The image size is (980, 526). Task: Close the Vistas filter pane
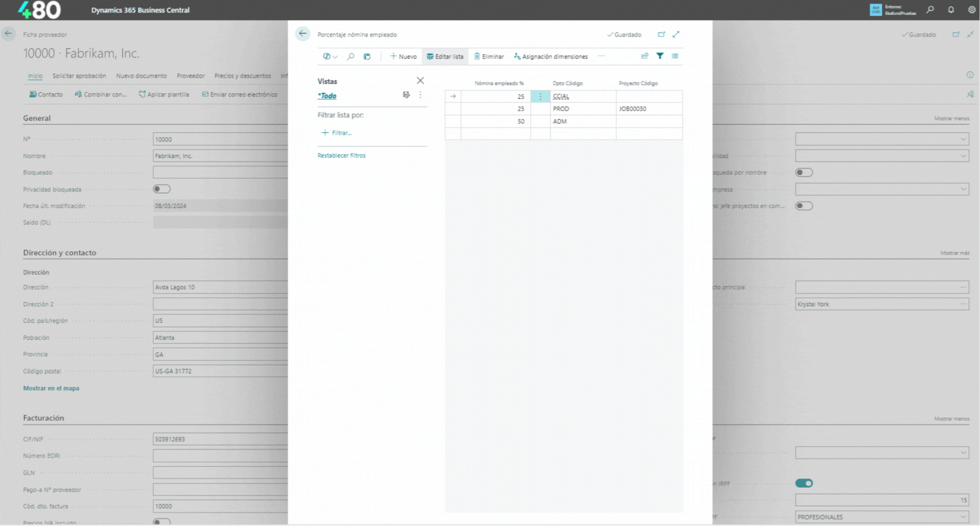(420, 81)
